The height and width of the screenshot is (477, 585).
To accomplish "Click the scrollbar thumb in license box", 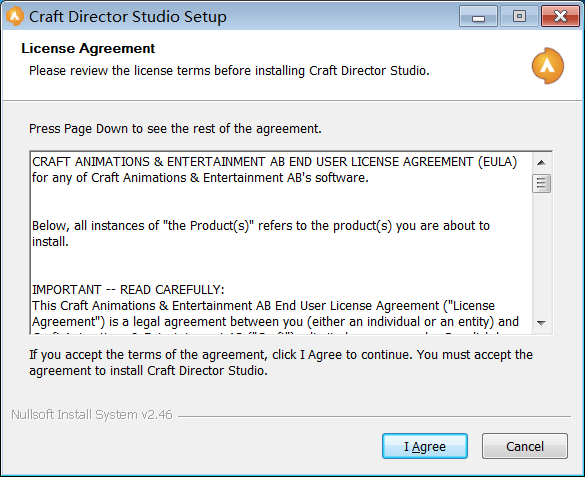I will click(541, 183).
